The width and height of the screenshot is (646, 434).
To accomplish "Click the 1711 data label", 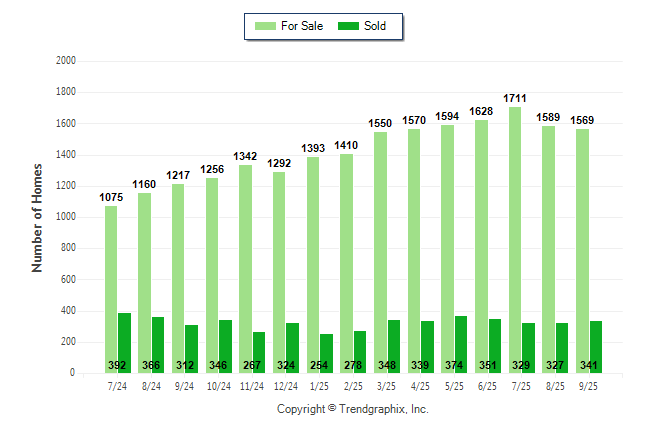I will pyautogui.click(x=515, y=98).
